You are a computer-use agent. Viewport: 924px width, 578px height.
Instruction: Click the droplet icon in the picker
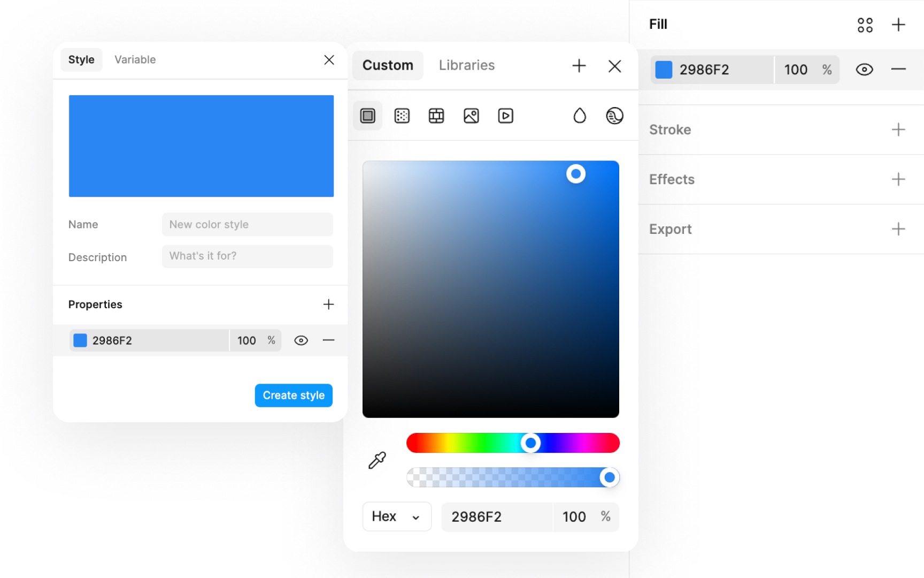[580, 115]
